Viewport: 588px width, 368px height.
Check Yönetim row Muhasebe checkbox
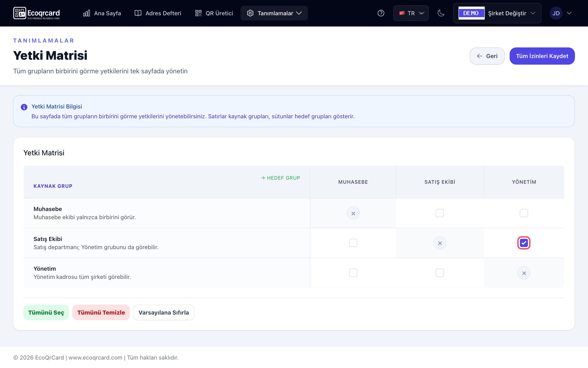coord(353,273)
